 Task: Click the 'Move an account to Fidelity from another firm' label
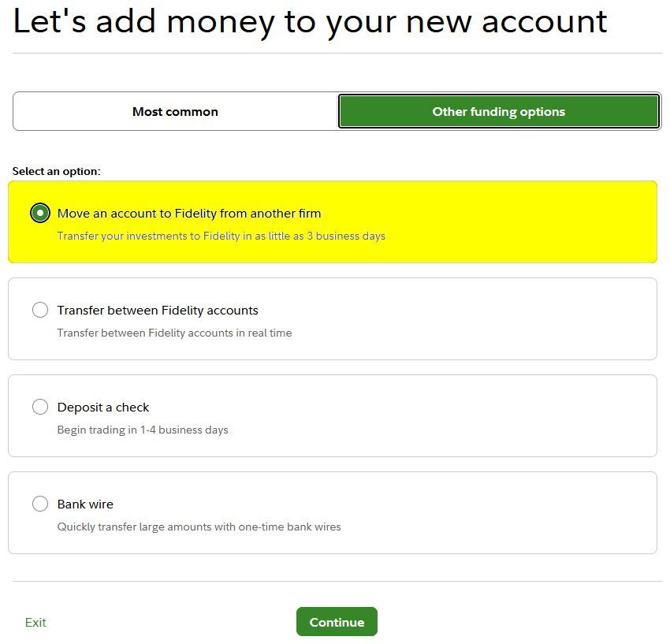(189, 214)
